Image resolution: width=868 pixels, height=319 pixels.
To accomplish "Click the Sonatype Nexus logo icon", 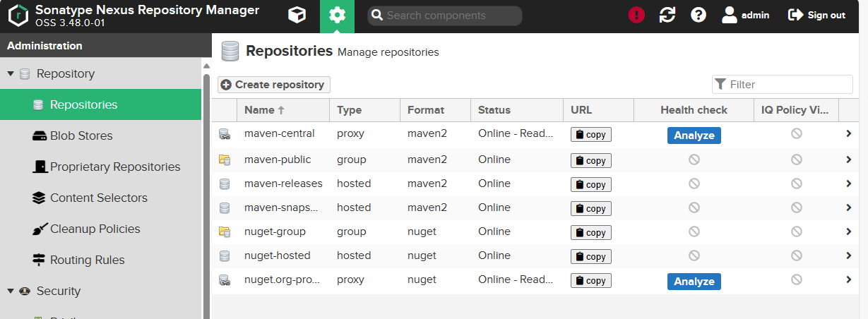I will (x=18, y=16).
